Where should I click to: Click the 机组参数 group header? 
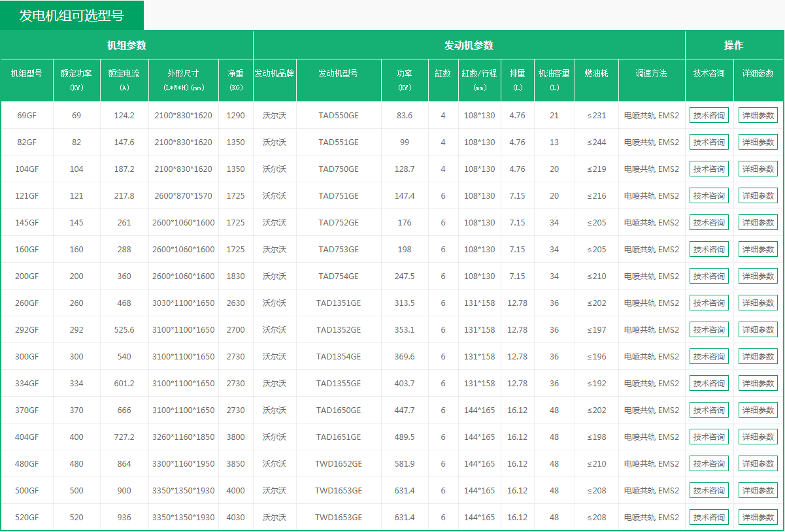click(127, 45)
